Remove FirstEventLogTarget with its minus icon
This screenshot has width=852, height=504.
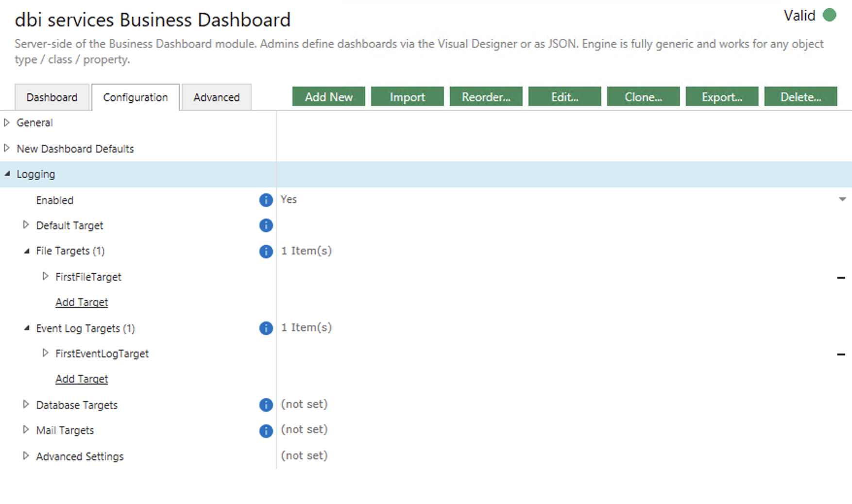pos(841,354)
